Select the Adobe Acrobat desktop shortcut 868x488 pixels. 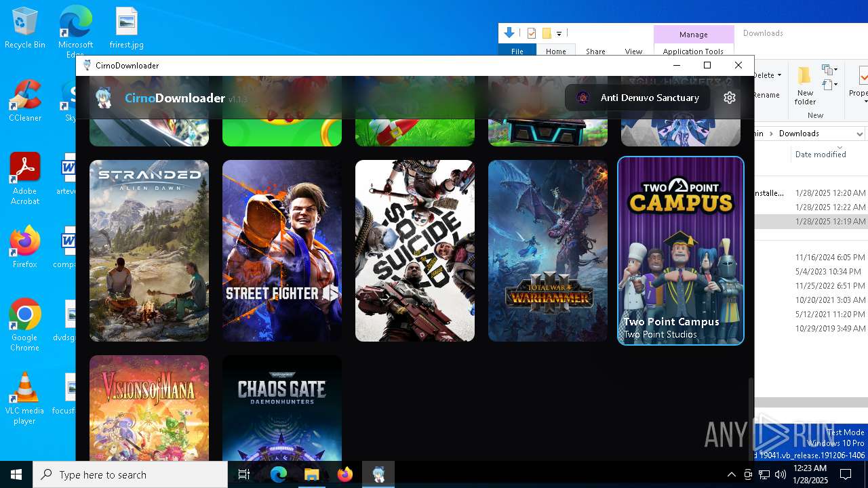point(25,178)
